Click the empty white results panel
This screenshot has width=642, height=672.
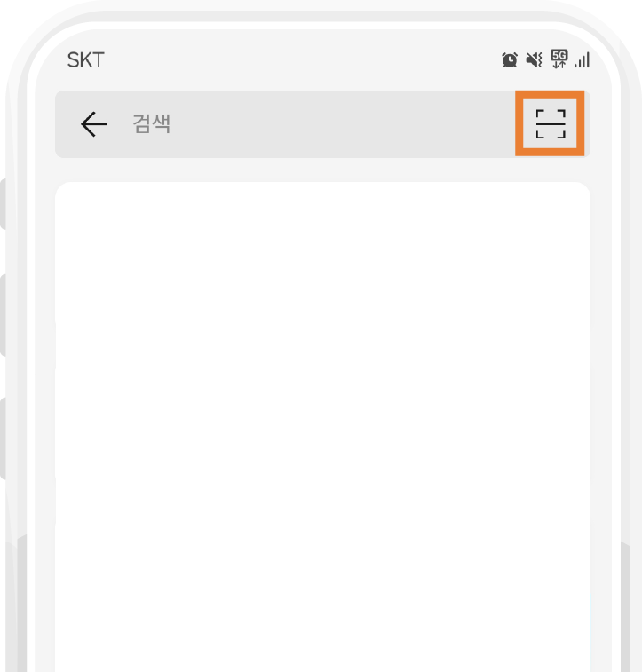tap(322, 427)
